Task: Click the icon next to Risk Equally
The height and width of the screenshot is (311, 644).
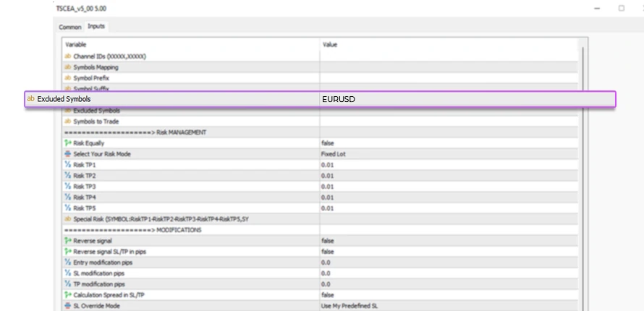Action: [x=68, y=143]
